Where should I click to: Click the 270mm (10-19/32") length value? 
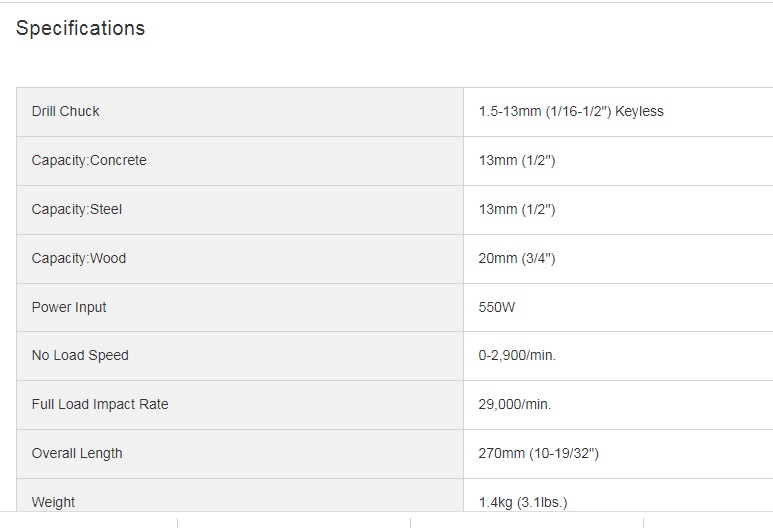tap(538, 454)
